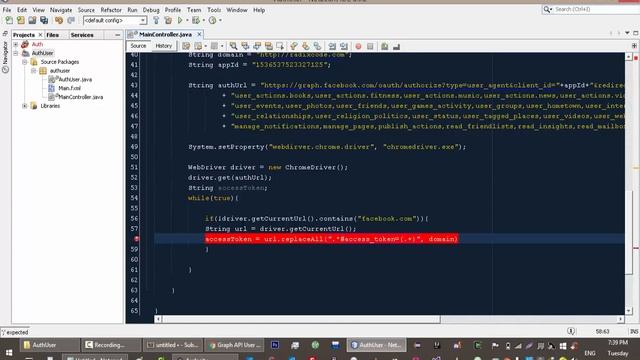Stop macro recording with square icon
The image size is (640, 360).
click(370, 46)
